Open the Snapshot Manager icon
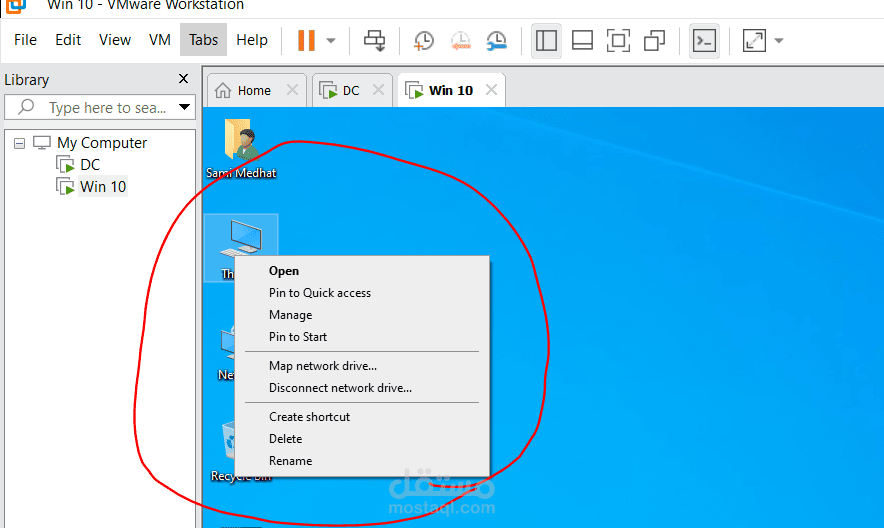 [497, 41]
